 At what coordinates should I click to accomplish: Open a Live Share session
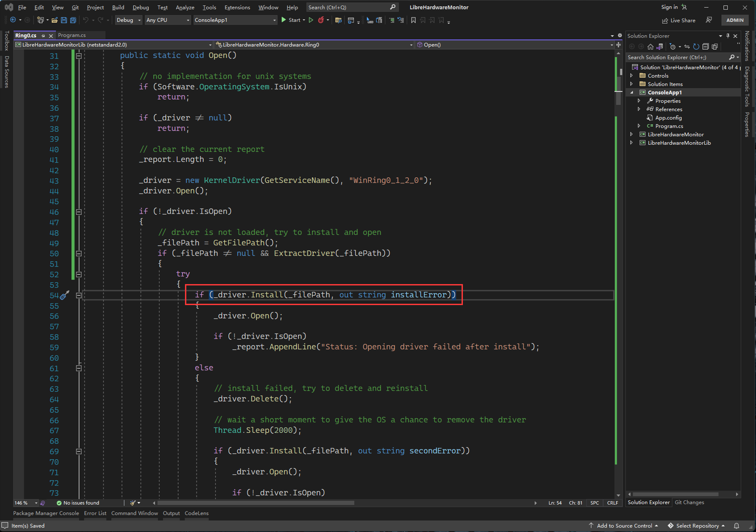pos(678,20)
